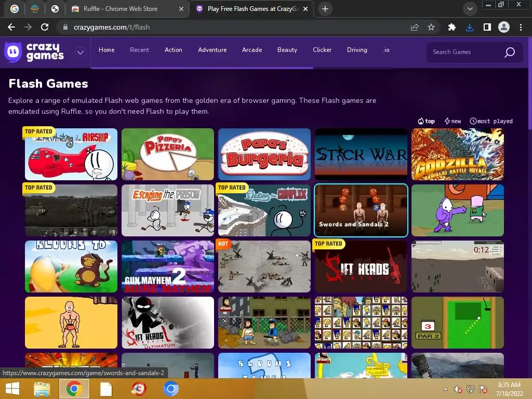
Task: Switch to pinned Google tab
Action: [x=14, y=9]
